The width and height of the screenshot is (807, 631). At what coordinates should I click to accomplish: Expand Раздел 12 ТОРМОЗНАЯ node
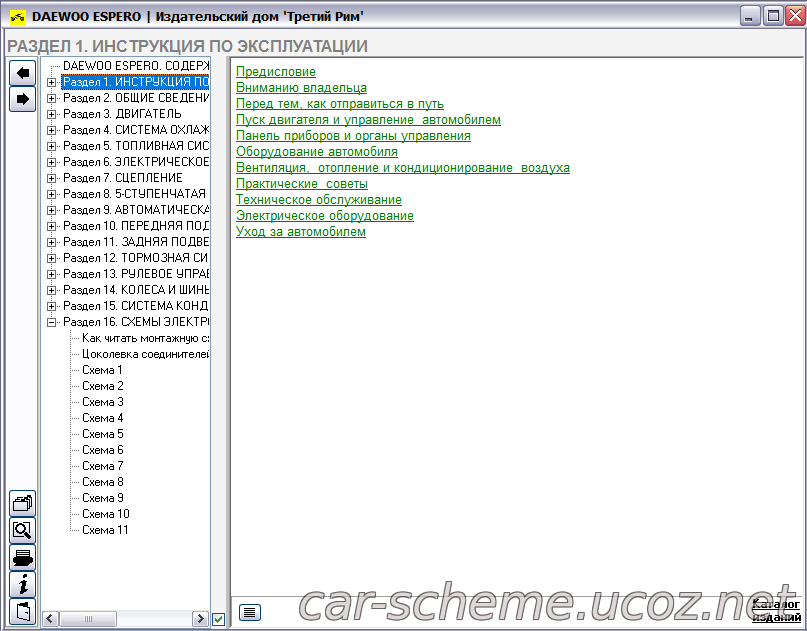[51, 258]
